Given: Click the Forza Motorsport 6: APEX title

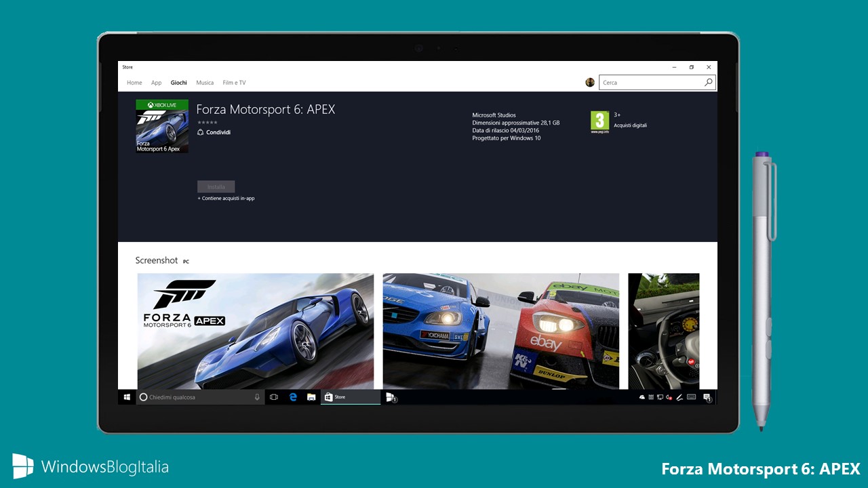Looking at the screenshot, I should tap(266, 109).
